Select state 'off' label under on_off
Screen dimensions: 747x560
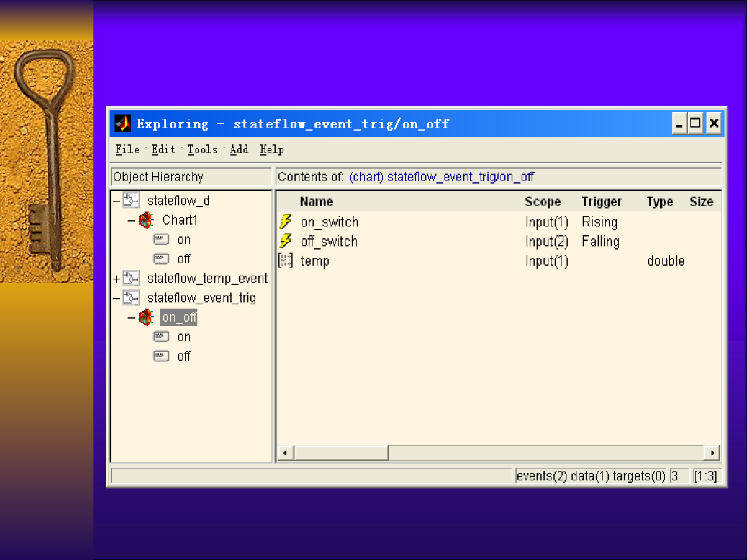[x=184, y=356]
